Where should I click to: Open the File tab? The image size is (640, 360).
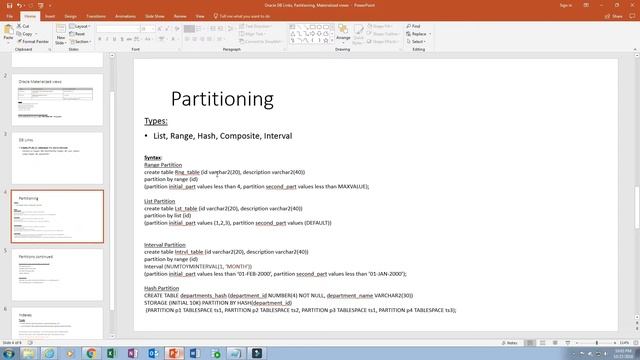pyautogui.click(x=9, y=16)
